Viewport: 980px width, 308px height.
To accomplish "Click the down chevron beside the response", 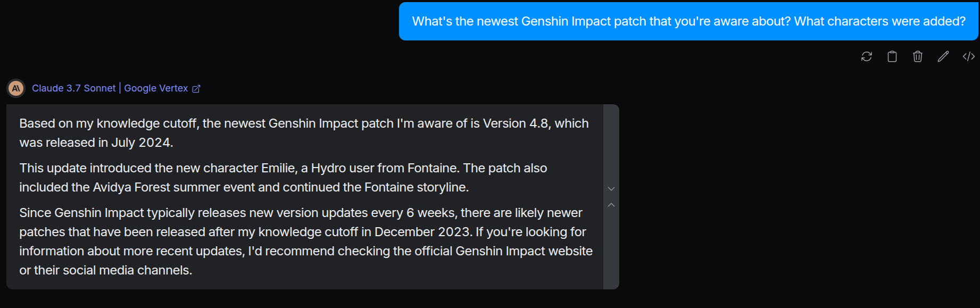I will (611, 189).
